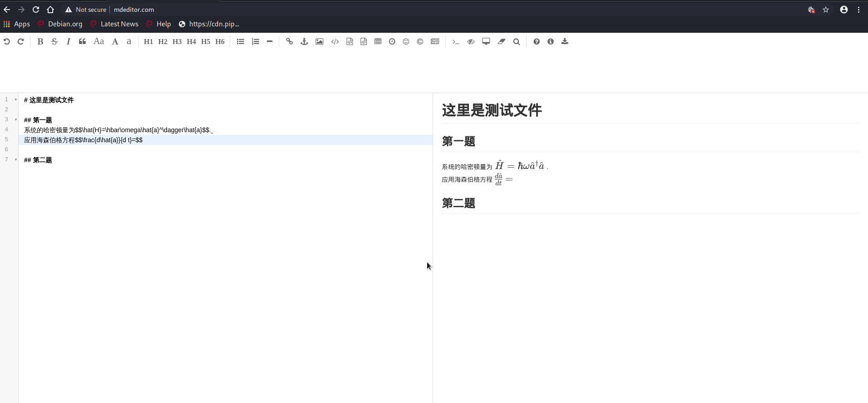Viewport: 868px width, 403px height.
Task: Toggle strikethrough formatting
Action: click(54, 42)
